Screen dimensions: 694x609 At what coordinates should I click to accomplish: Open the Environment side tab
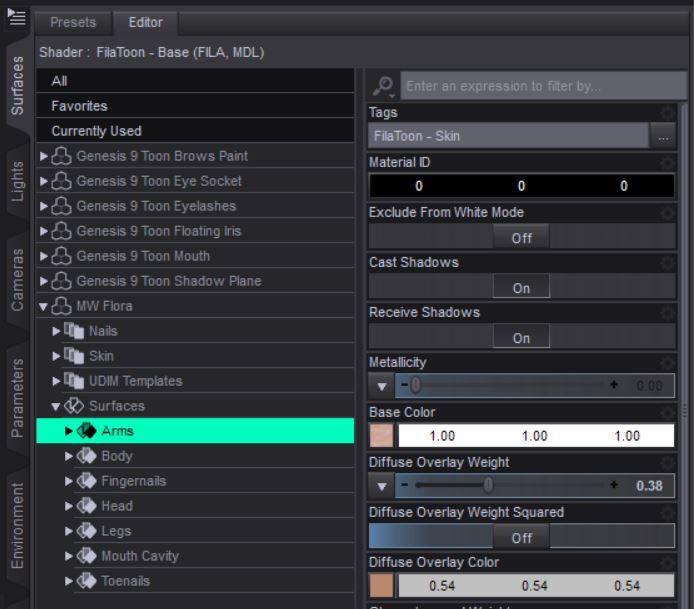point(17,525)
